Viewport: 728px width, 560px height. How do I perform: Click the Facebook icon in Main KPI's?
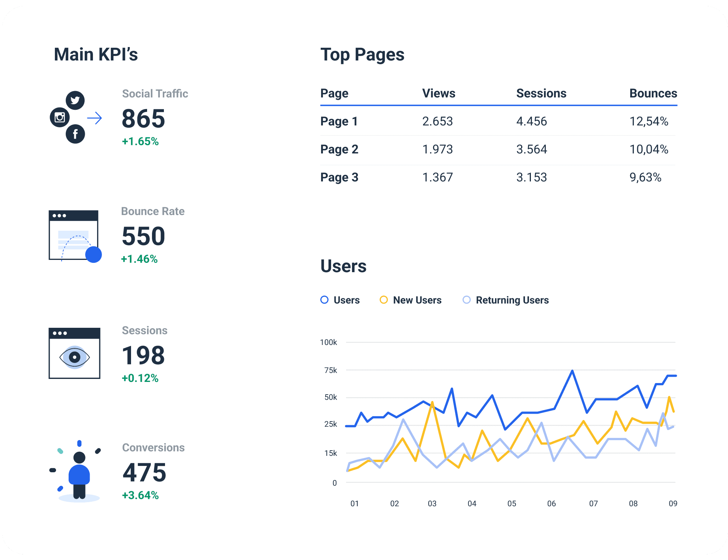point(76,134)
